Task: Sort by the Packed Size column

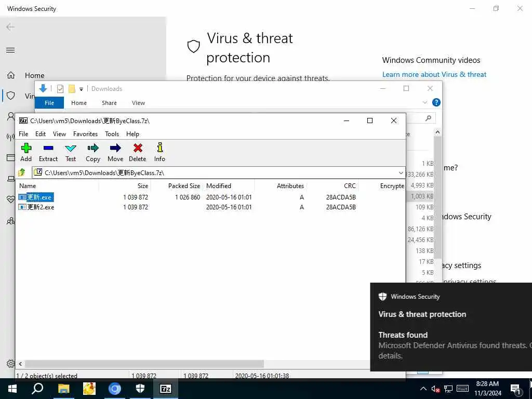Action: coord(177,186)
